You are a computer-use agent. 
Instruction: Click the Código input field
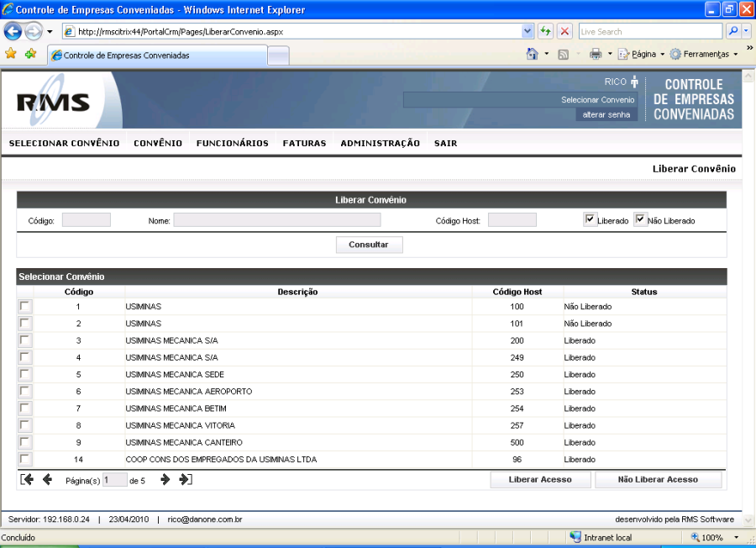click(x=87, y=220)
